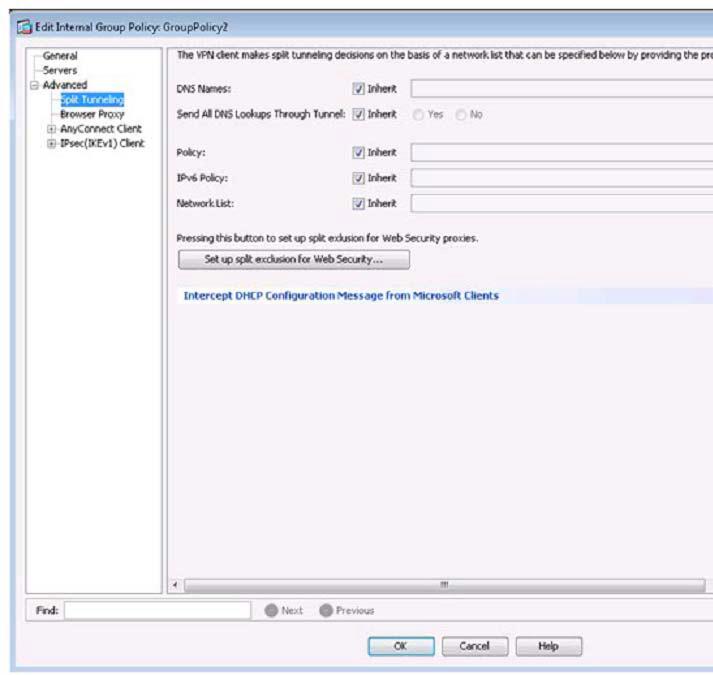Open the General settings page
This screenshot has width=713, height=675.
tap(60, 57)
